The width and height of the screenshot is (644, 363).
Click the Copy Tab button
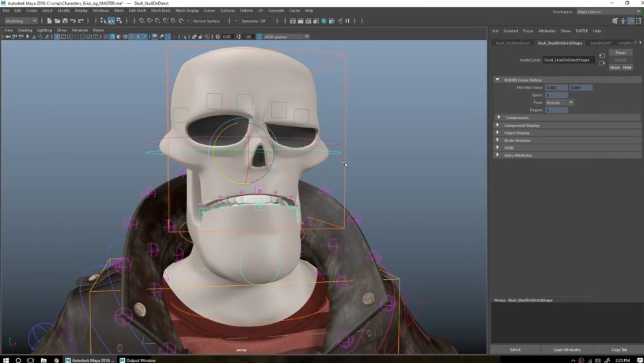click(x=619, y=350)
